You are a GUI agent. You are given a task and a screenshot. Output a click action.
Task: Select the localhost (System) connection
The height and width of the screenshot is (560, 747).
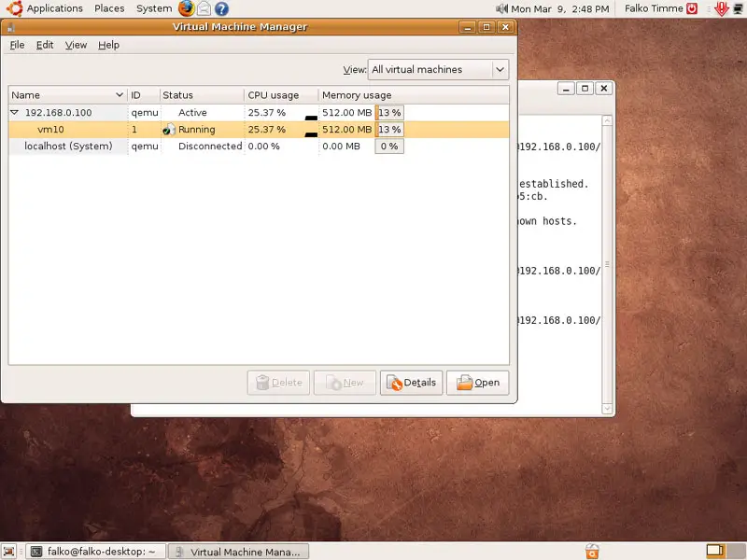tap(68, 147)
